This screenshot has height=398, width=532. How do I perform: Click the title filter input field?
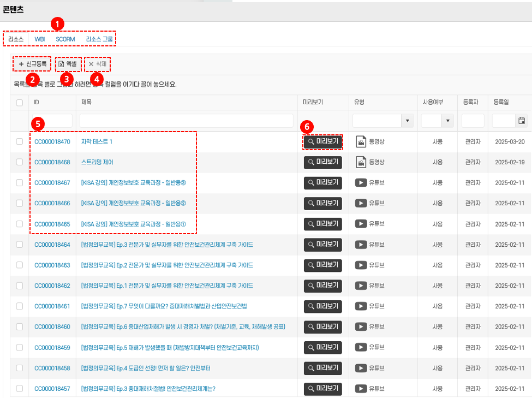point(187,121)
